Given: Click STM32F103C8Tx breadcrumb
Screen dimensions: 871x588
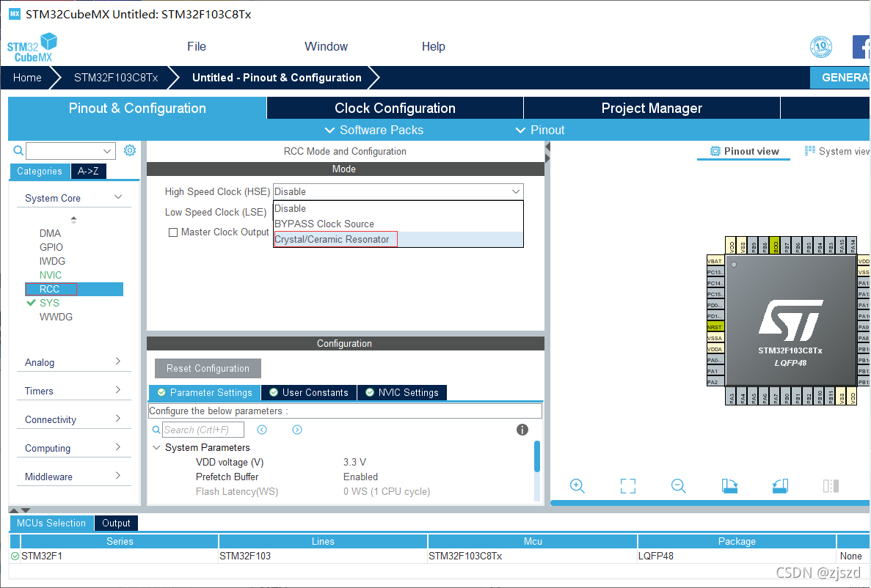Looking at the screenshot, I should (116, 78).
